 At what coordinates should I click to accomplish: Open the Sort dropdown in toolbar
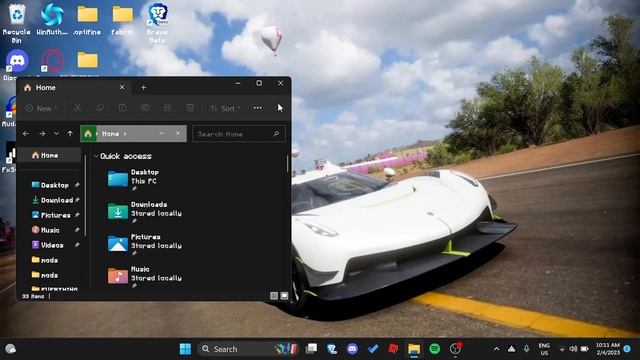pos(225,108)
